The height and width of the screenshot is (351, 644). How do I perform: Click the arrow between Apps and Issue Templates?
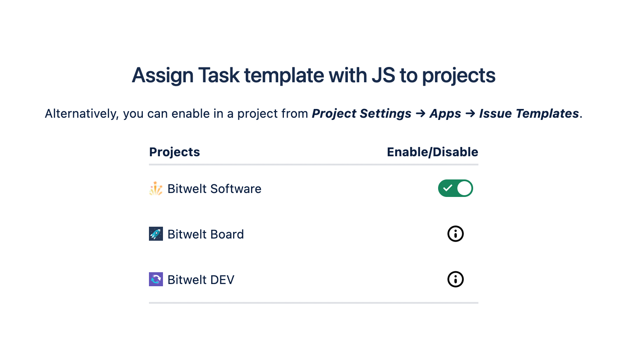click(470, 114)
